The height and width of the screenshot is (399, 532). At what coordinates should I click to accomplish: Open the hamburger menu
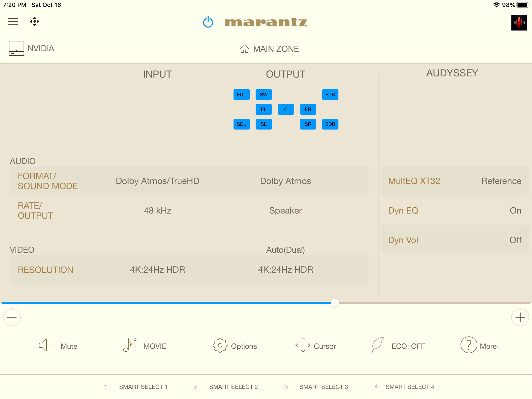tap(13, 22)
